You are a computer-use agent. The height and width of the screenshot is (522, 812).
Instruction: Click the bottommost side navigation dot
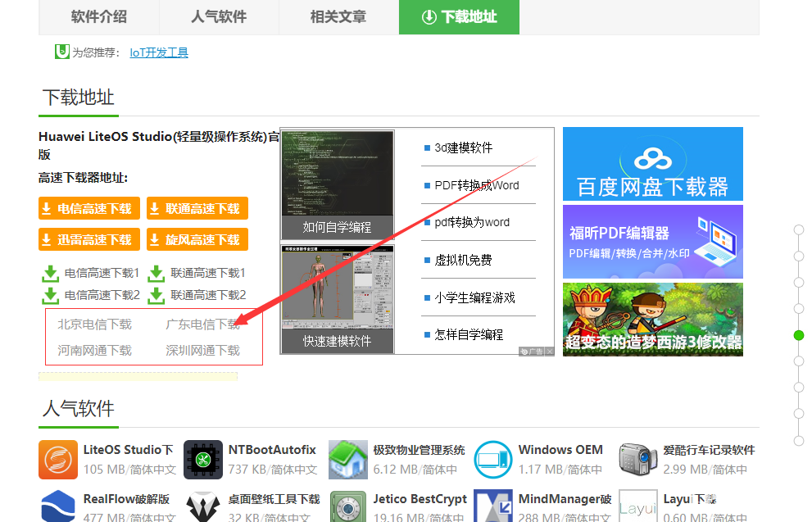[x=799, y=441]
